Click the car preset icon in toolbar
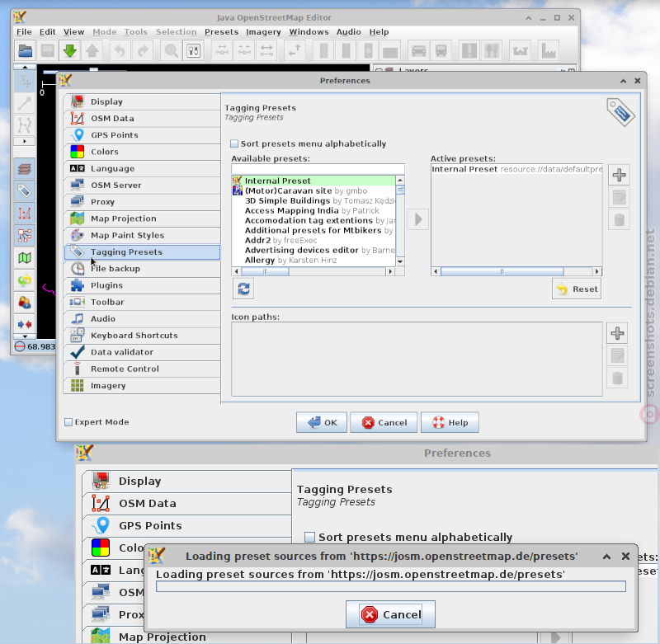 coord(418,51)
